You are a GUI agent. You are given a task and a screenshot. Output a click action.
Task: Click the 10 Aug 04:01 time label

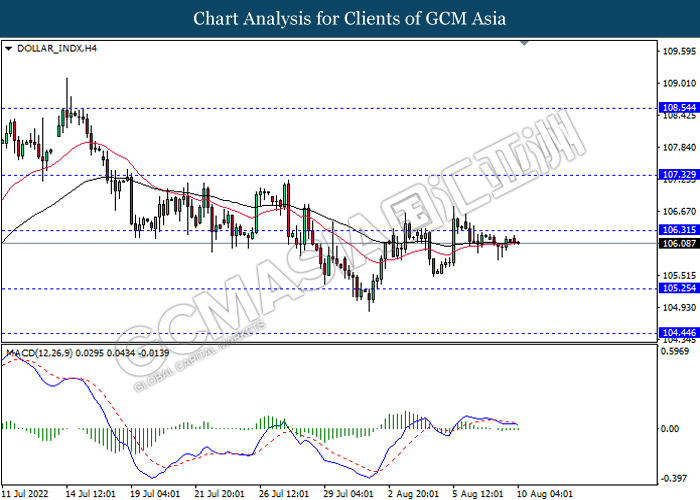(545, 494)
